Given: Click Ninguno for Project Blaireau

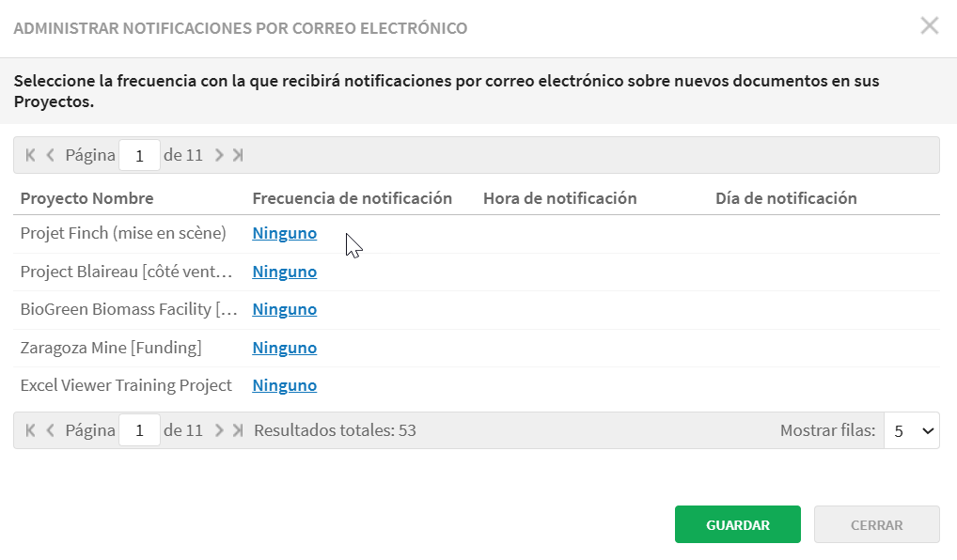Looking at the screenshot, I should (285, 272).
